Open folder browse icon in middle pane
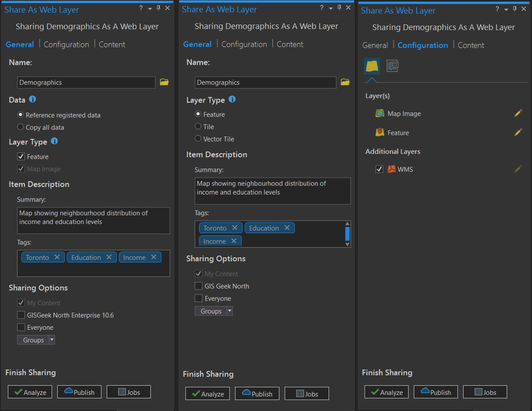The image size is (532, 411). pos(345,82)
